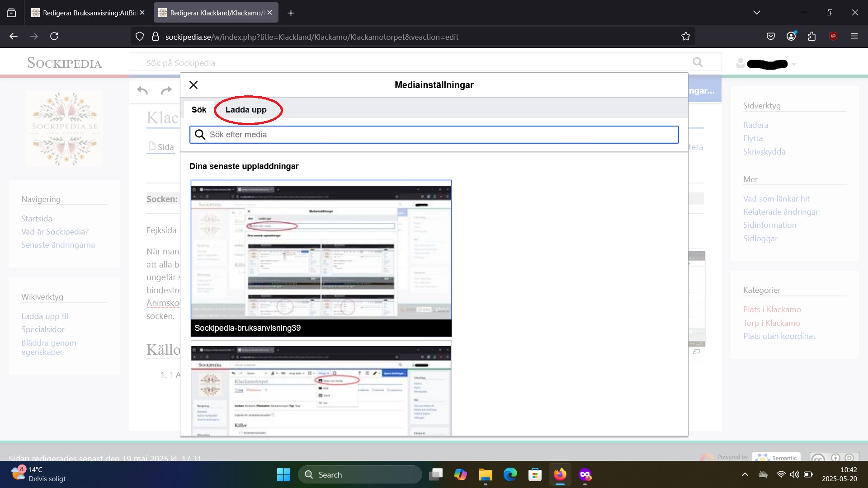The width and height of the screenshot is (868, 488).
Task: Open the list all tabs dropdown arrow
Action: (757, 13)
